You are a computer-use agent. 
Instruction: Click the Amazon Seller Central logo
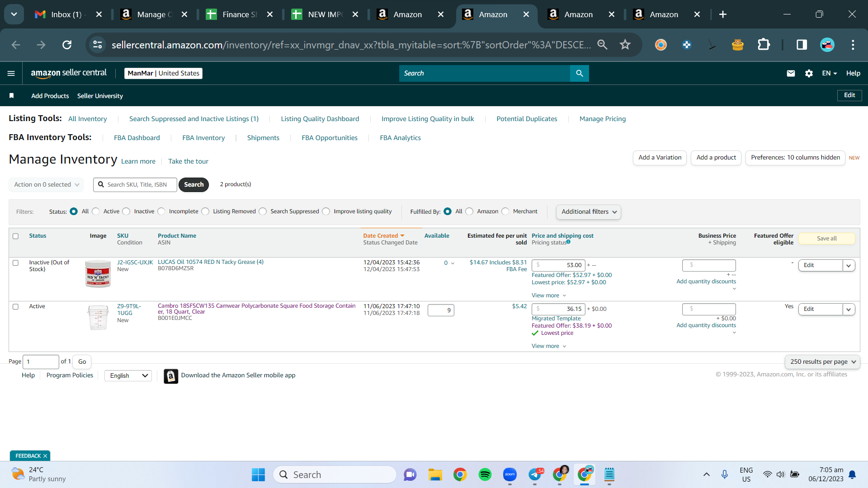click(x=69, y=73)
